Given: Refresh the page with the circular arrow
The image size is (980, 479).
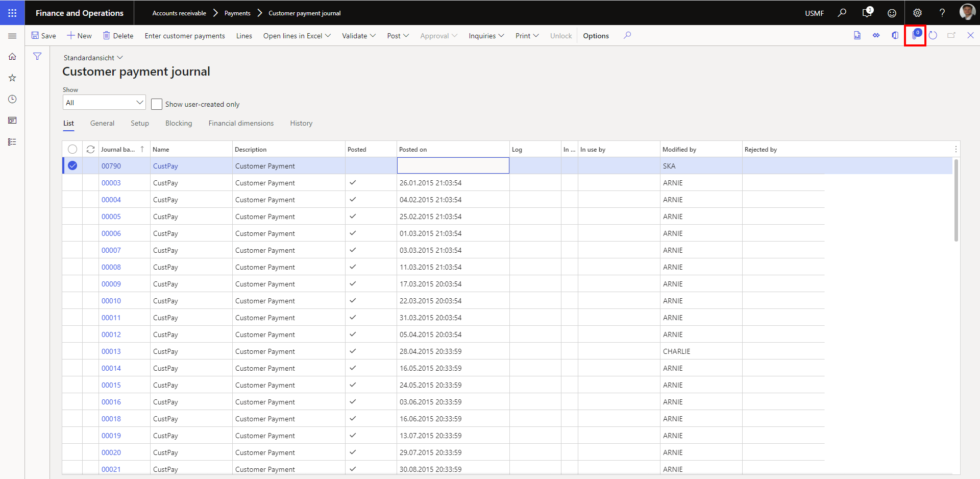Looking at the screenshot, I should pyautogui.click(x=933, y=35).
